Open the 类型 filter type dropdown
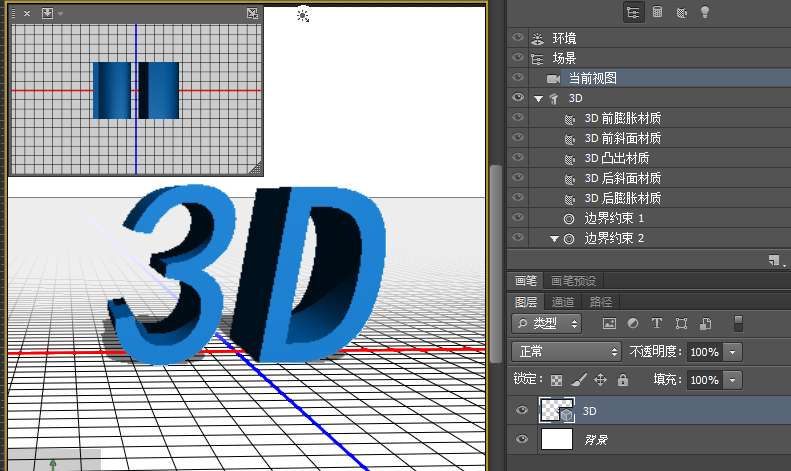 (x=546, y=324)
